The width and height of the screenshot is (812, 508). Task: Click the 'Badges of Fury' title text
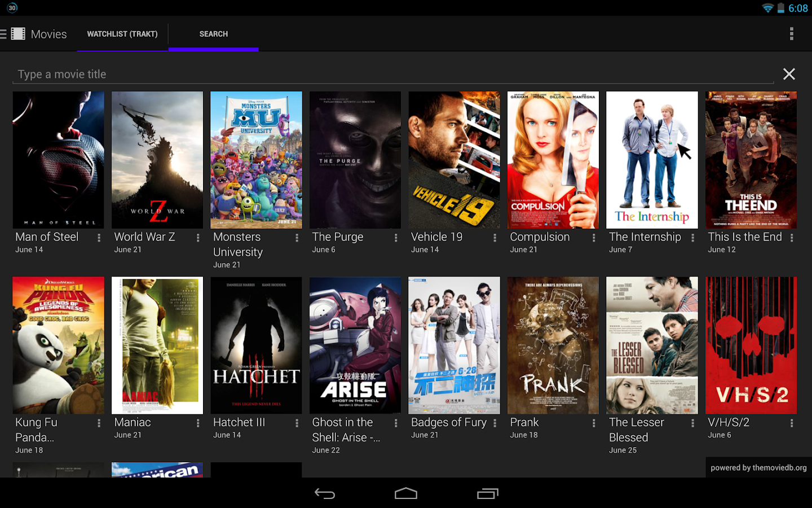[449, 423]
